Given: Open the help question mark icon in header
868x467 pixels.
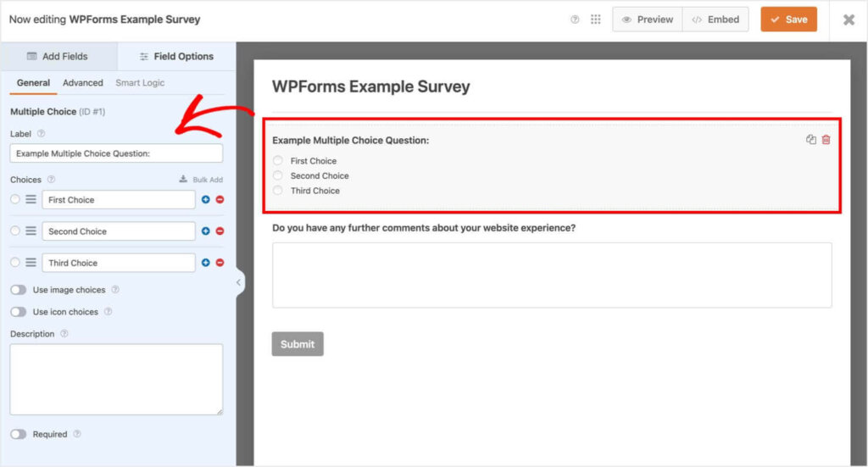Looking at the screenshot, I should [575, 19].
